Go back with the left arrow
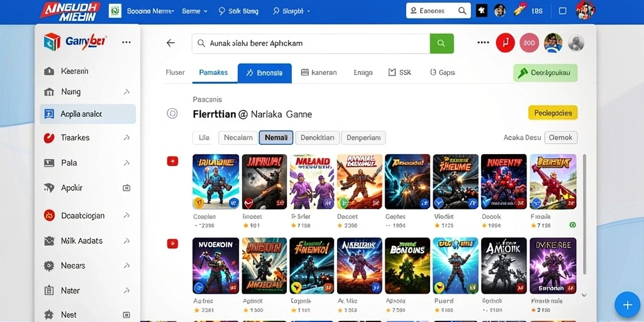The height and width of the screenshot is (322, 644). point(170,43)
